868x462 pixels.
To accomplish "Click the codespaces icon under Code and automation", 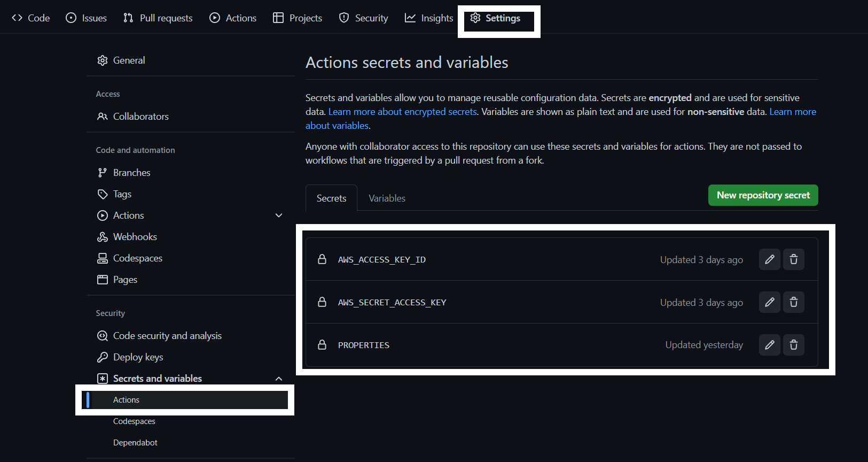I will [103, 258].
